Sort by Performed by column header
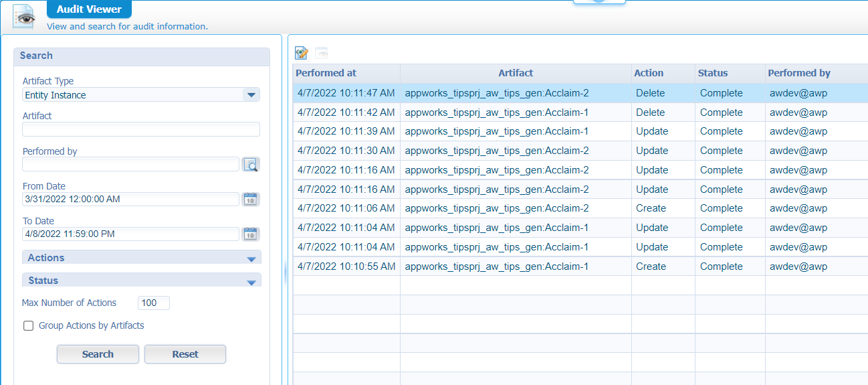Screen dimensions: 868x385 (x=817, y=73)
